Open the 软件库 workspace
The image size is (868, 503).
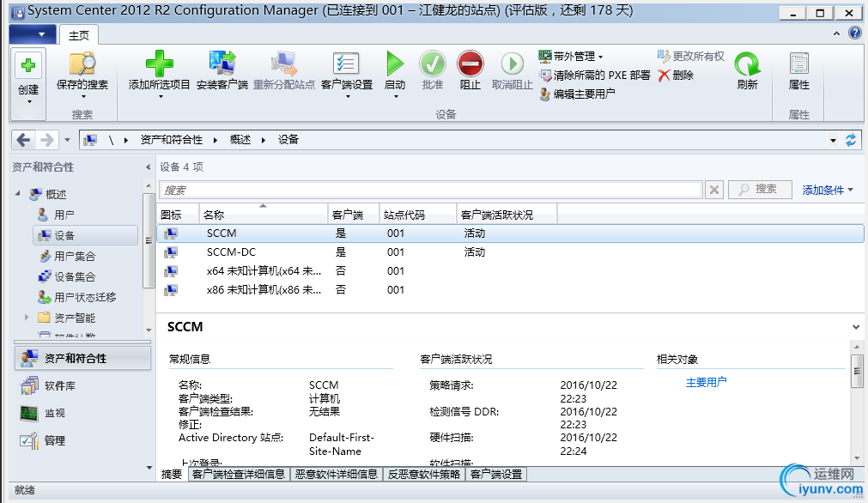point(82,385)
